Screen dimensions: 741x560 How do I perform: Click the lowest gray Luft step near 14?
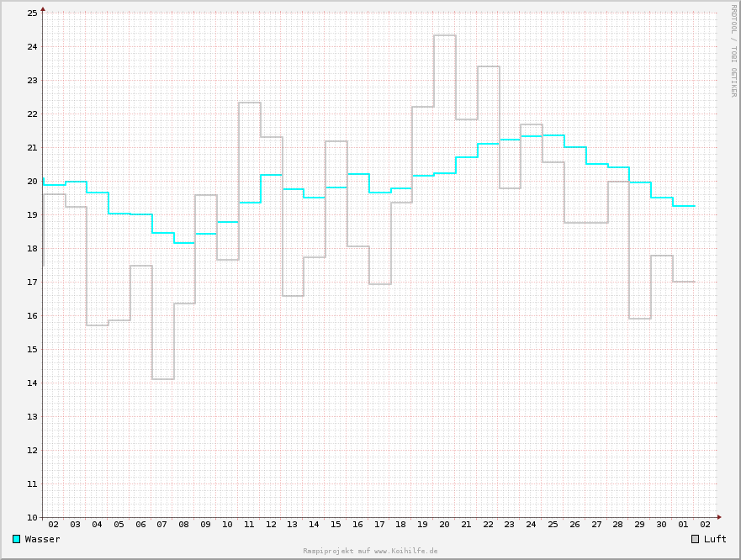click(x=162, y=379)
